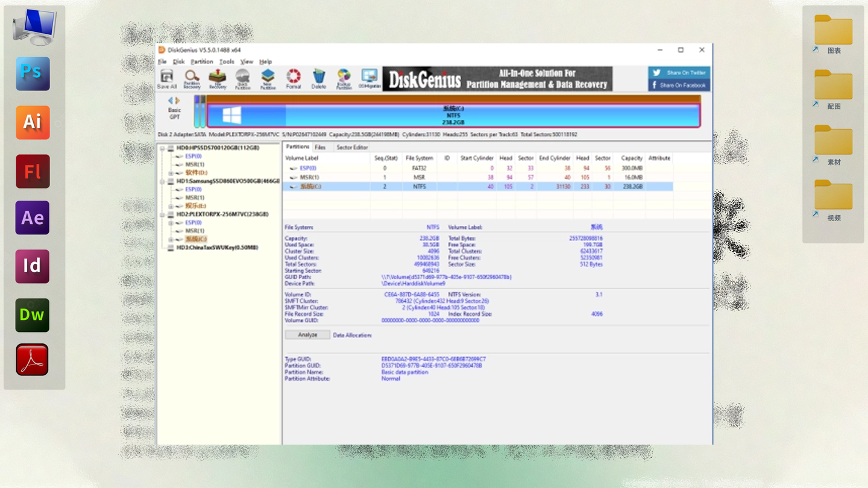Expand the 软件(D:) partition node
Screen dimensions: 868x488
coord(171,173)
